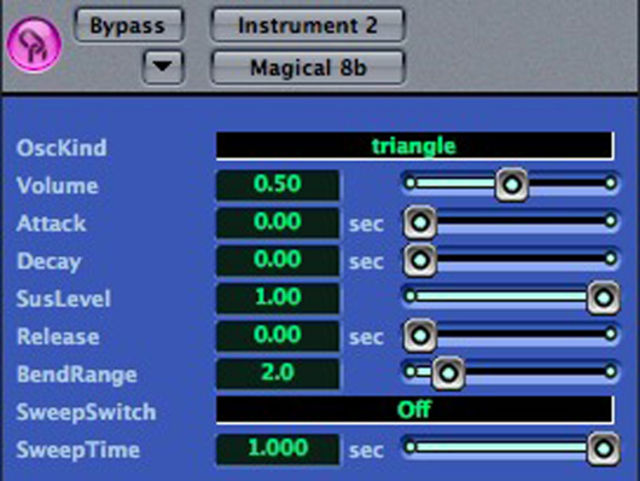The image size is (640, 481).
Task: Click the sec unit beside Attack
Action: pos(366,224)
